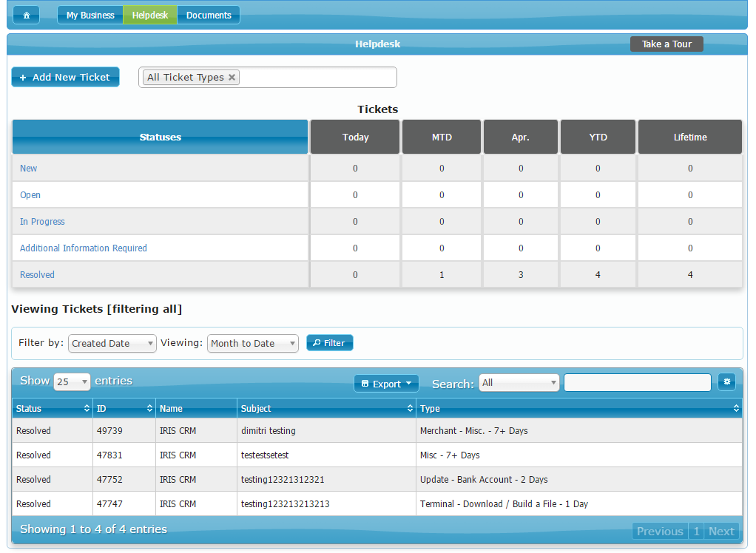Apply the Filter button
Viewport: 756px width, 553px height.
click(x=330, y=343)
